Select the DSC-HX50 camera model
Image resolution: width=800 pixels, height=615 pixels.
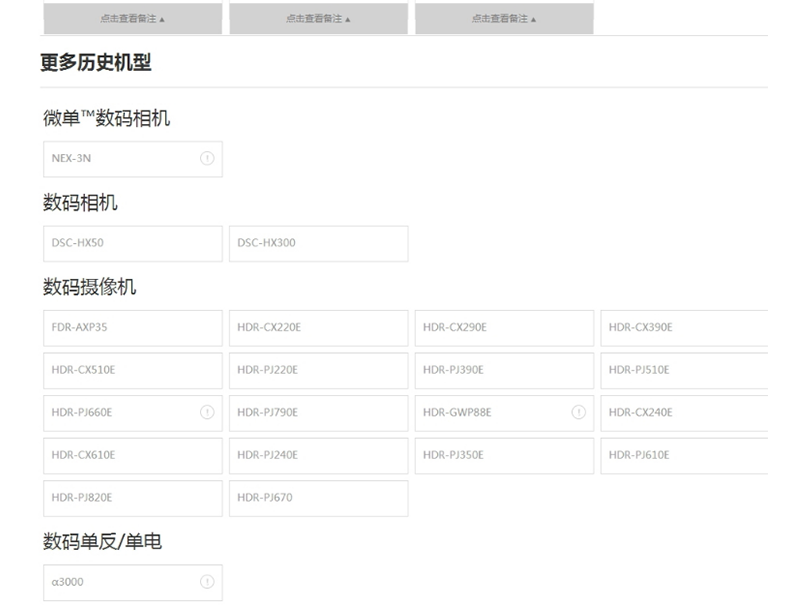tap(132, 243)
